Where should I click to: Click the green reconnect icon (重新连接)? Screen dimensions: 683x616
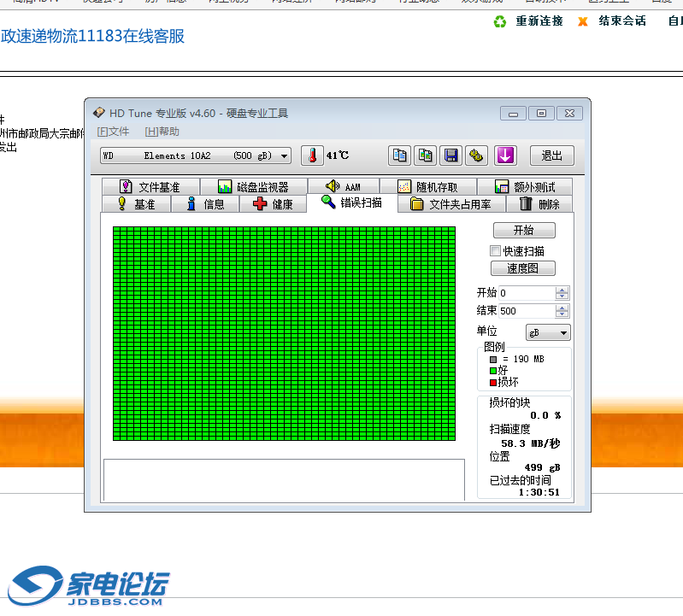[x=499, y=21]
